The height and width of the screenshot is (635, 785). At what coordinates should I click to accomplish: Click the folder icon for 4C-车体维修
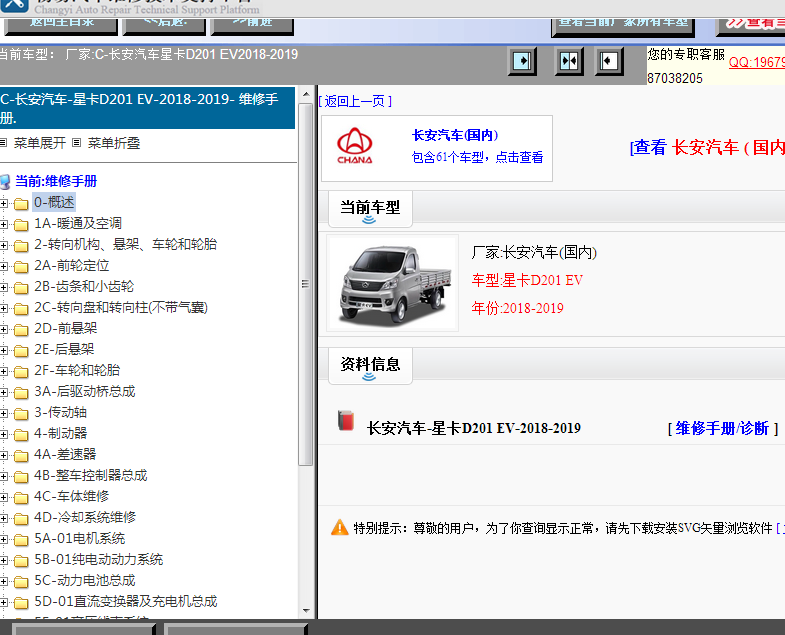(x=21, y=498)
